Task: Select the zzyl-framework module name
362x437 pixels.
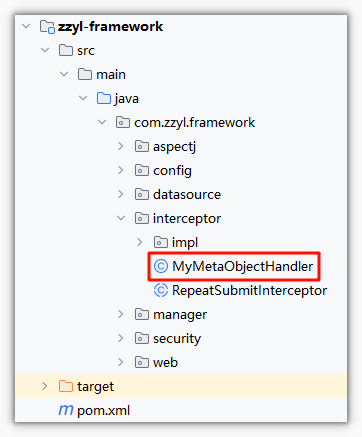Action: (110, 27)
